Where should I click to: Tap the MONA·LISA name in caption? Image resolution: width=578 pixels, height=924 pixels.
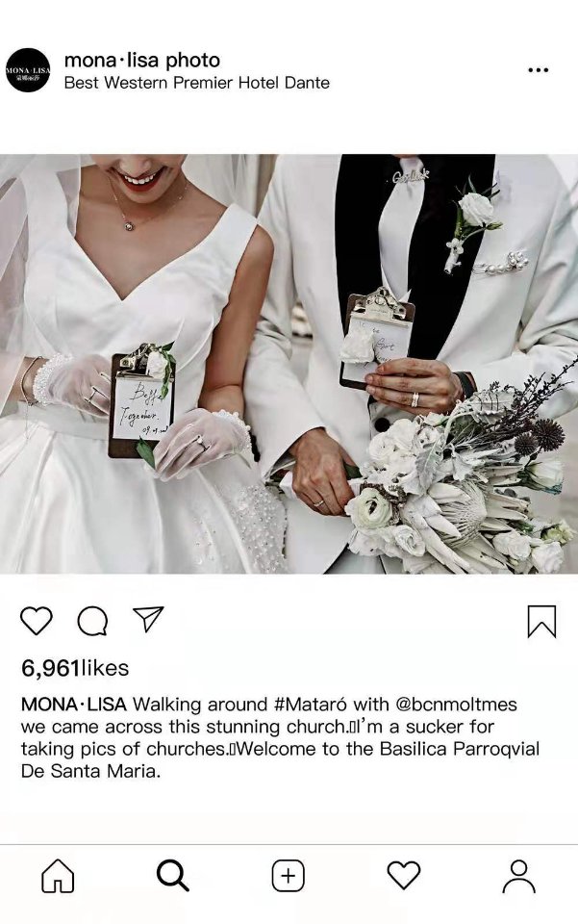[x=74, y=705]
